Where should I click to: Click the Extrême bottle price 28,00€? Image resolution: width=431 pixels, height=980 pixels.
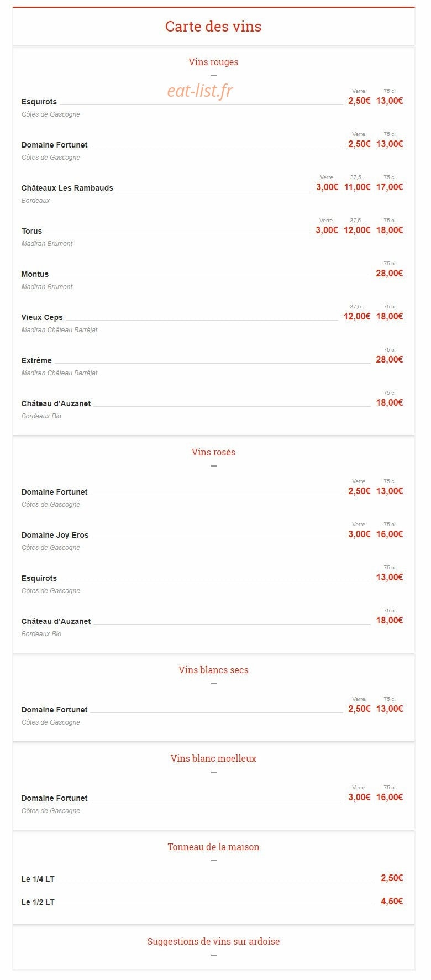click(x=390, y=359)
